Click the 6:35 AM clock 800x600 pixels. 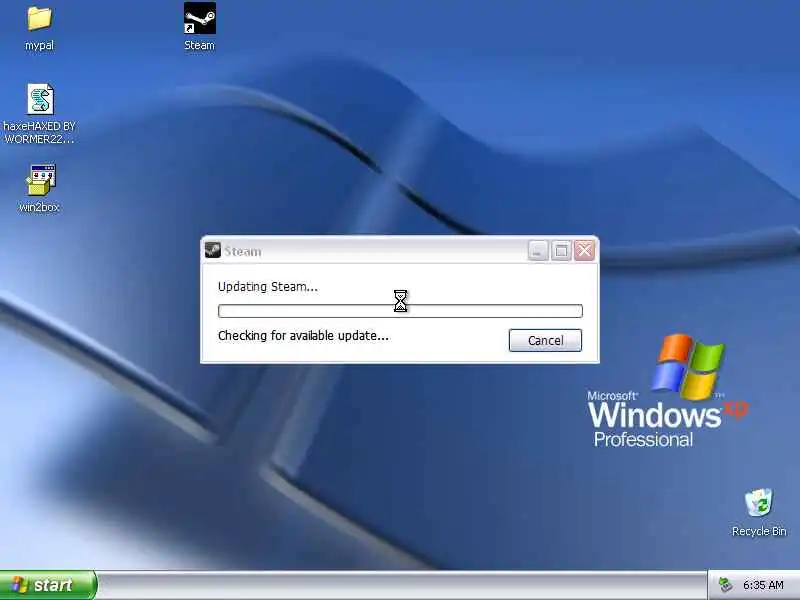coord(763,585)
